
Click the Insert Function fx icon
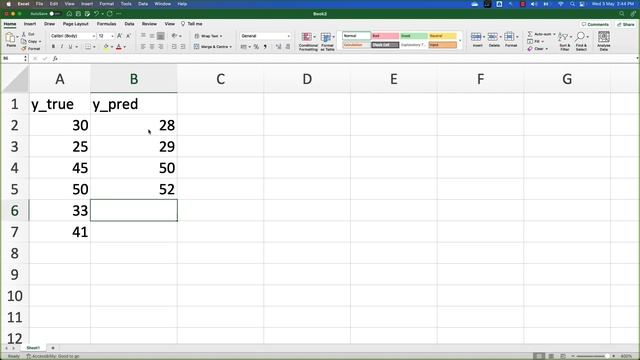tap(55, 59)
